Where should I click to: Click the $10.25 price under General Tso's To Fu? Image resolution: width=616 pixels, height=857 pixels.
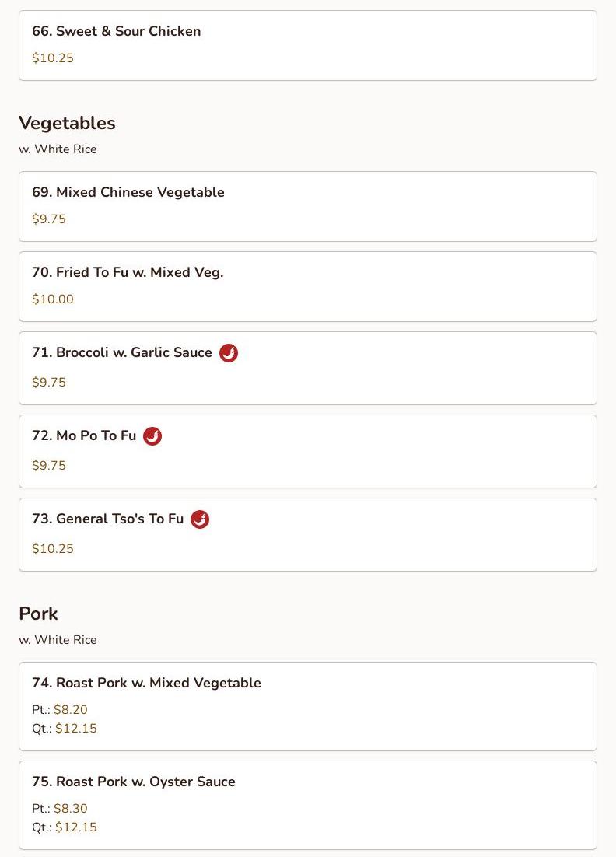[52, 549]
